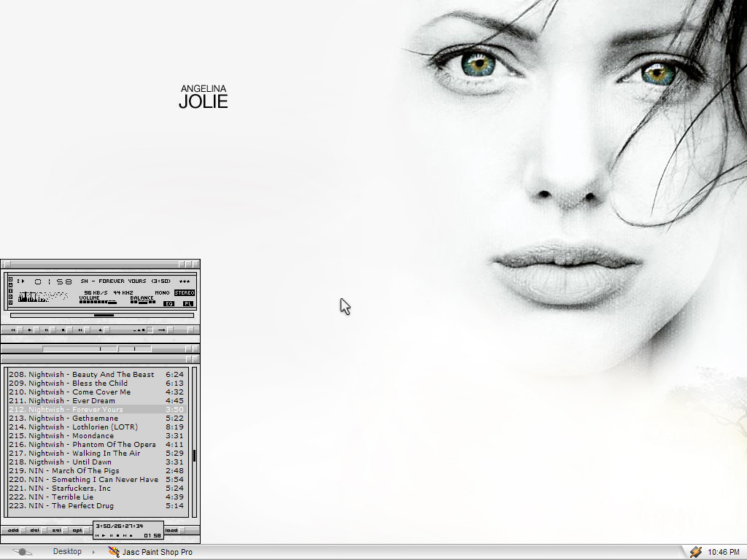
Task: Select 217. Nightwish - Walking In The Air
Action: (x=96, y=454)
